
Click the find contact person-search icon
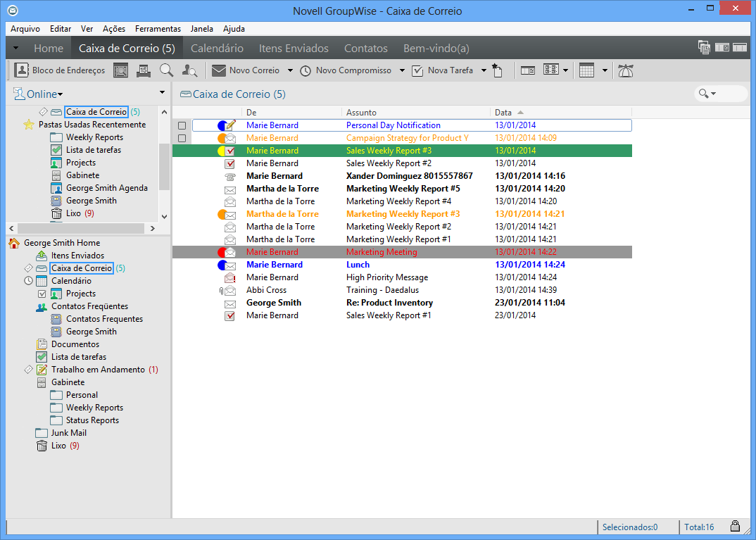189,71
